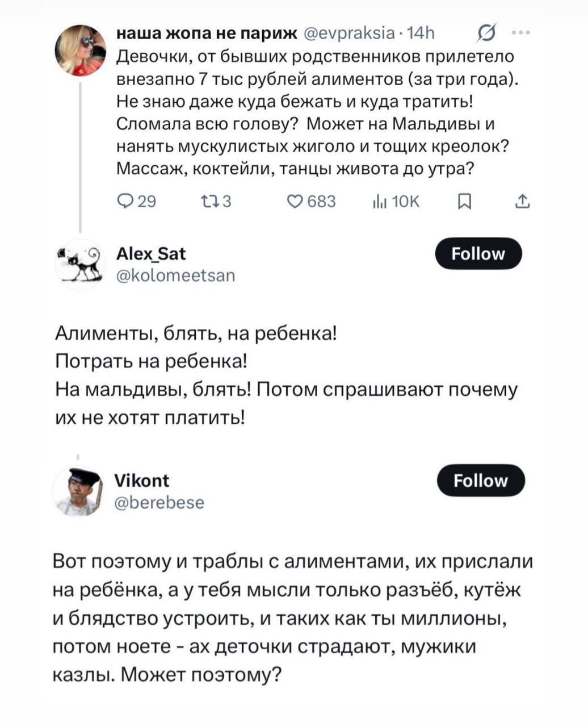Open the @berebese handle
This screenshot has width=588, height=727.
(159, 503)
